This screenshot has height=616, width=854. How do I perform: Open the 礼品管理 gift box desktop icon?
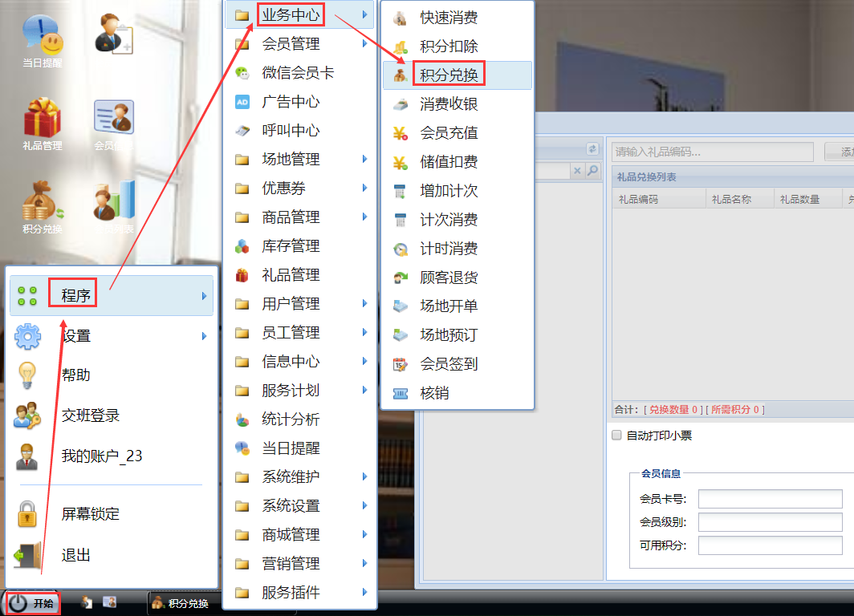(42, 119)
